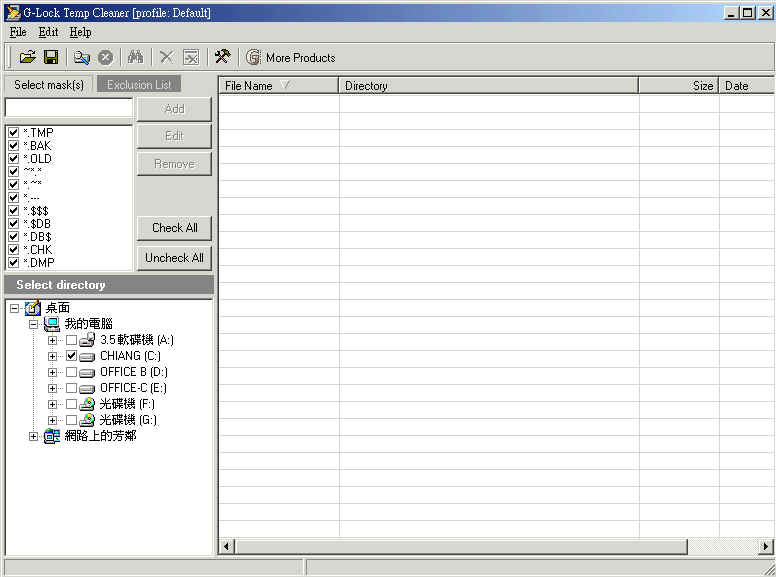Screen dimensions: 776x577
Task: Check the OFFICE B (D:) drive checkbox
Action: point(71,372)
